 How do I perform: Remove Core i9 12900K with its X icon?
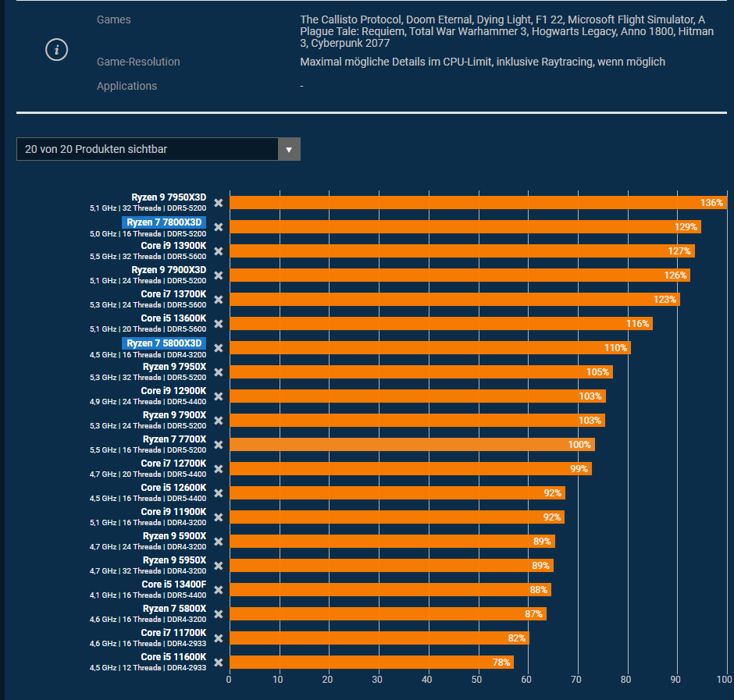[x=218, y=396]
